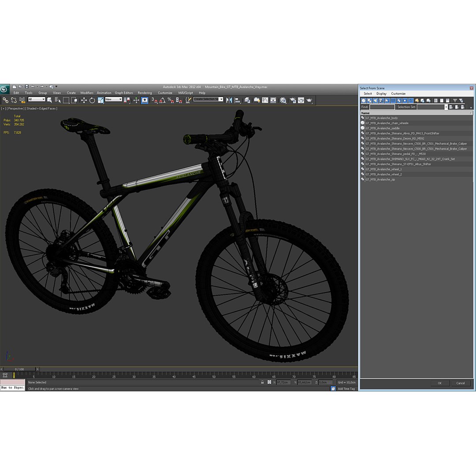
Task: Activate the Select and Move tool
Action: click(x=84, y=100)
